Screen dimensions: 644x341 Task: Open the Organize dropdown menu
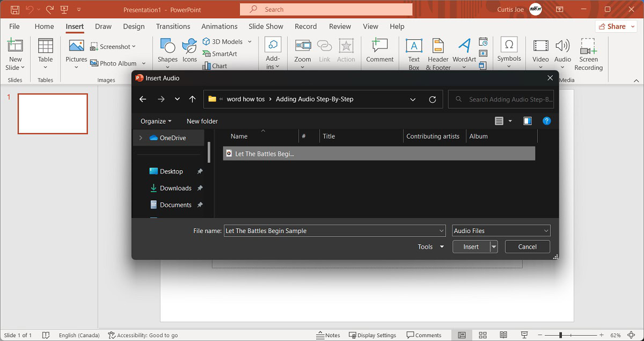click(x=156, y=121)
